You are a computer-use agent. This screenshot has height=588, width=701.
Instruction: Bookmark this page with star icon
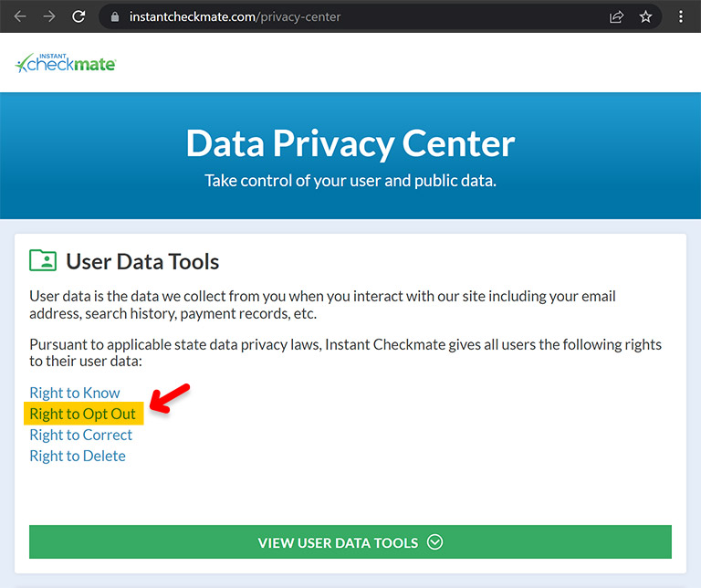pyautogui.click(x=645, y=17)
